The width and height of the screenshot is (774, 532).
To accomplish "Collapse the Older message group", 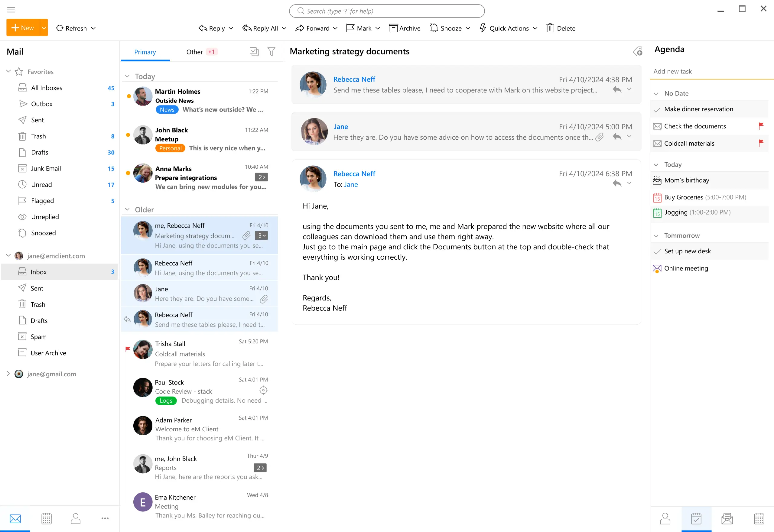I will click(x=127, y=209).
